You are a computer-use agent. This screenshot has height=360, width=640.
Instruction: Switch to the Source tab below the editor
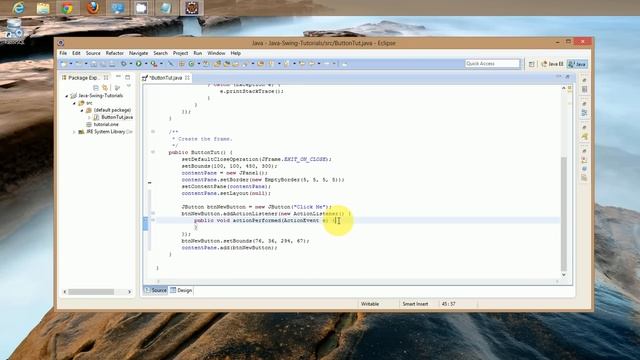coord(156,290)
